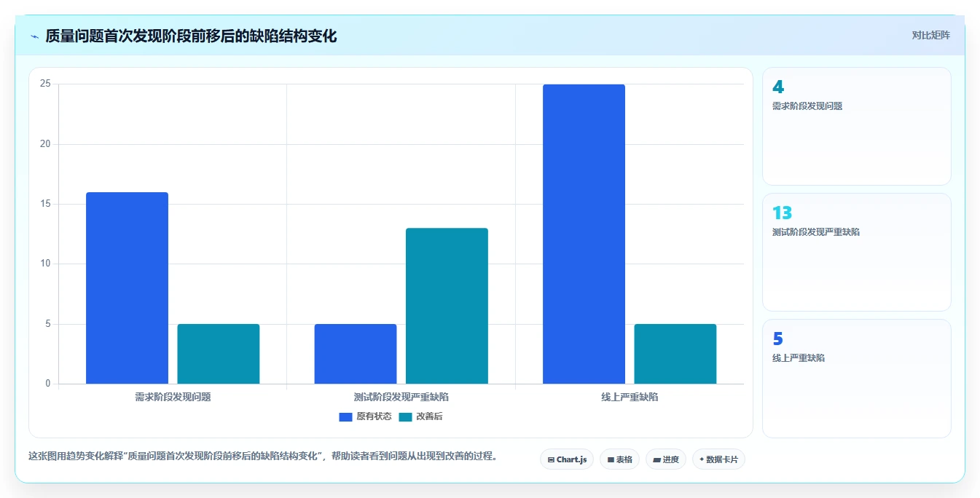Screen dimensions: 980x498
Task: Click x-axis label 需求阶段发现问题
Action: pyautogui.click(x=173, y=397)
